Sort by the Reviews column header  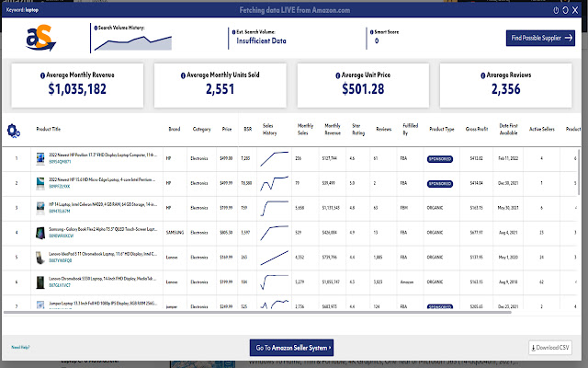[x=384, y=129]
